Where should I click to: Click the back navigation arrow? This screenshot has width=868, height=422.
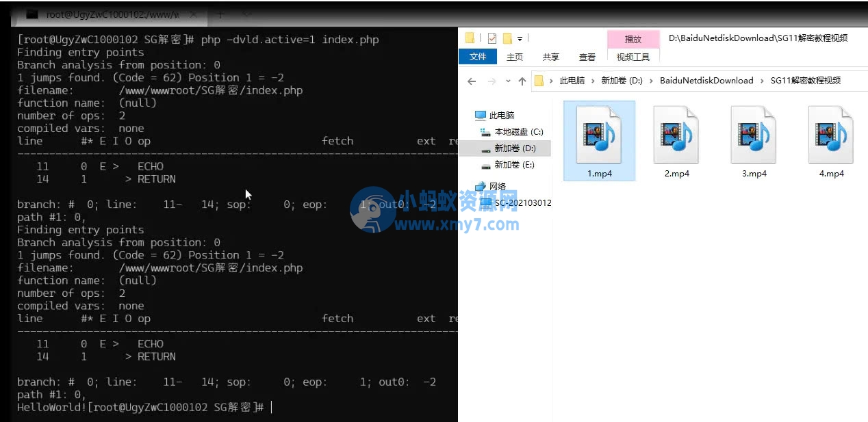click(x=471, y=81)
